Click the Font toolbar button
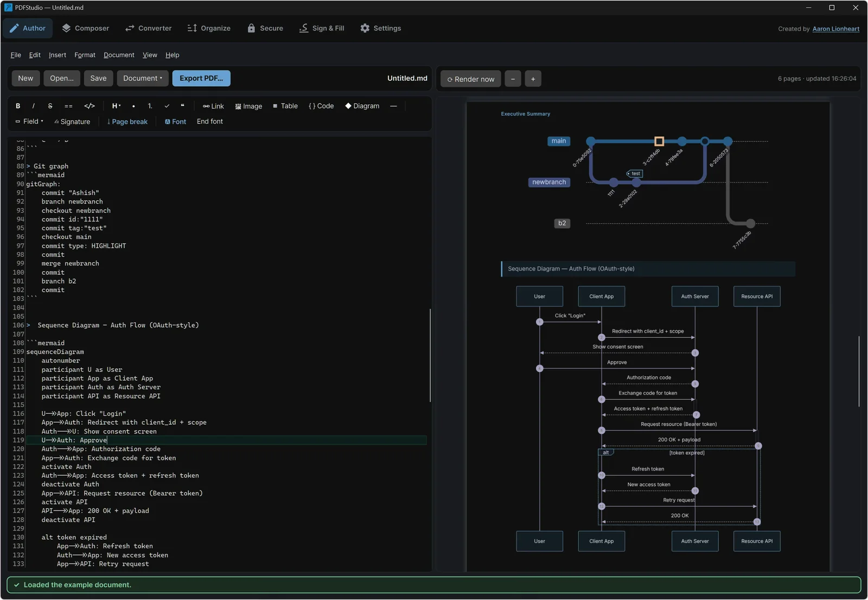Viewport: 868px width, 600px height. (x=175, y=122)
